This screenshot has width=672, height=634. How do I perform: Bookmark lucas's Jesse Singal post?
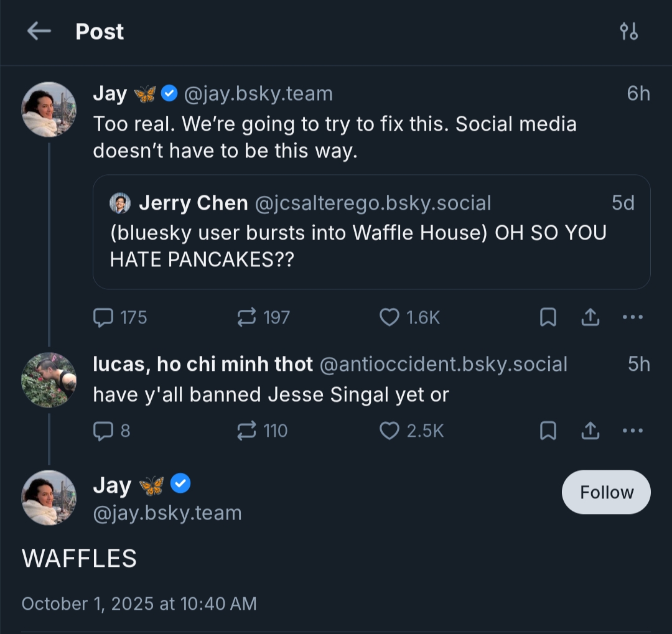pyautogui.click(x=548, y=431)
